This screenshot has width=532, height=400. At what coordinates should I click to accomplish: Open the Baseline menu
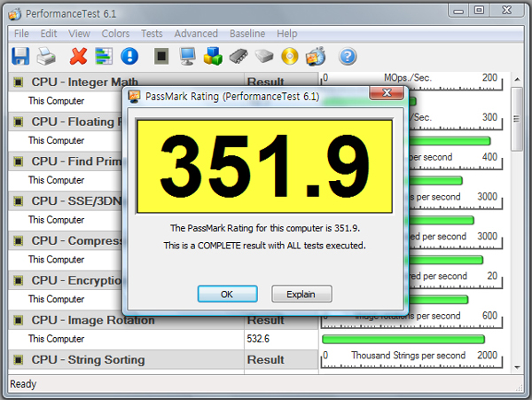click(247, 34)
